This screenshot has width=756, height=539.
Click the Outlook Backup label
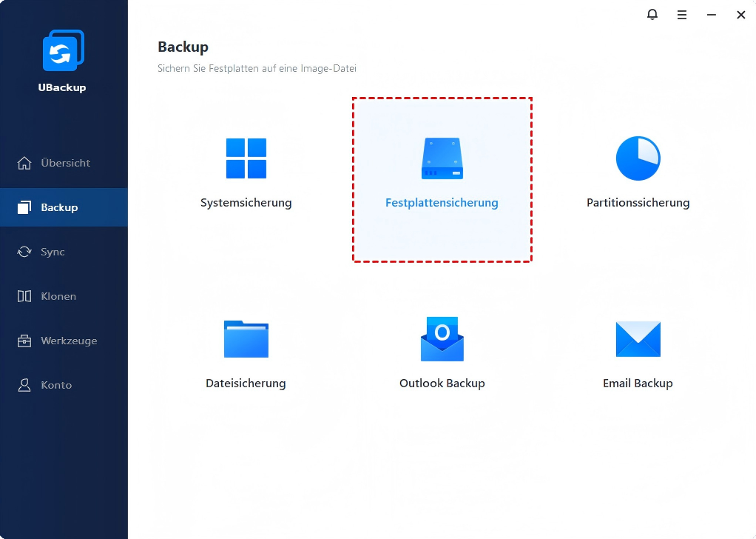pyautogui.click(x=442, y=384)
